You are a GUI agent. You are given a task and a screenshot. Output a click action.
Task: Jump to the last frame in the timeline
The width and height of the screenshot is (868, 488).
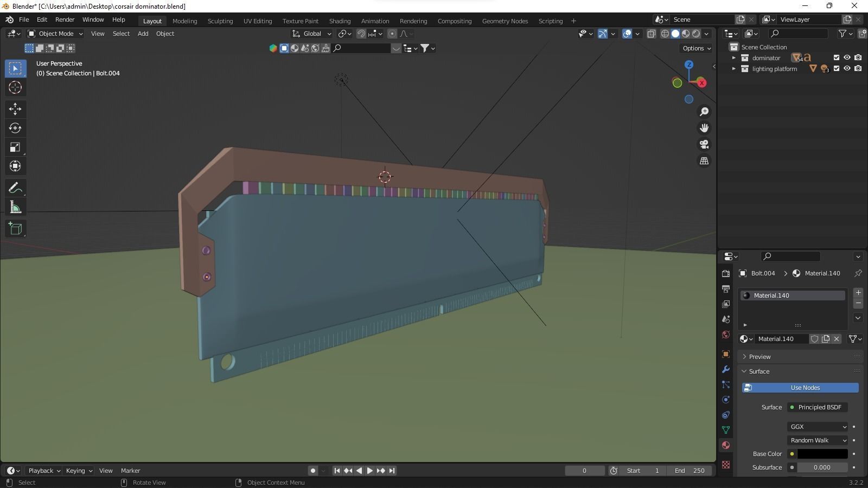[x=392, y=471]
